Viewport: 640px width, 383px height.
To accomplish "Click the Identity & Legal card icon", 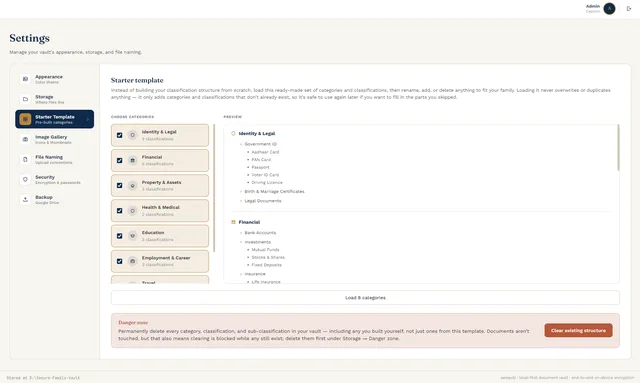I will [132, 135].
